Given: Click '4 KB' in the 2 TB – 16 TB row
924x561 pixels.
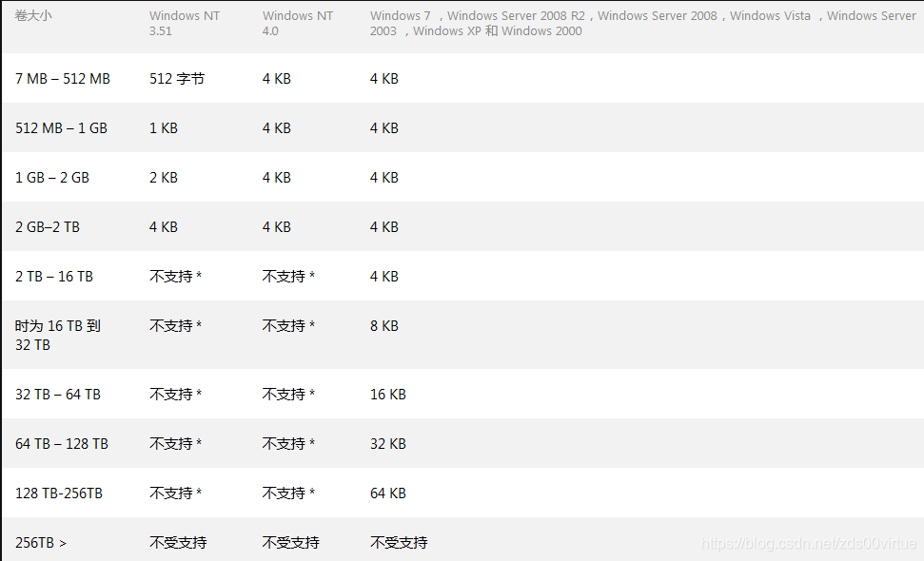Looking at the screenshot, I should 384,276.
